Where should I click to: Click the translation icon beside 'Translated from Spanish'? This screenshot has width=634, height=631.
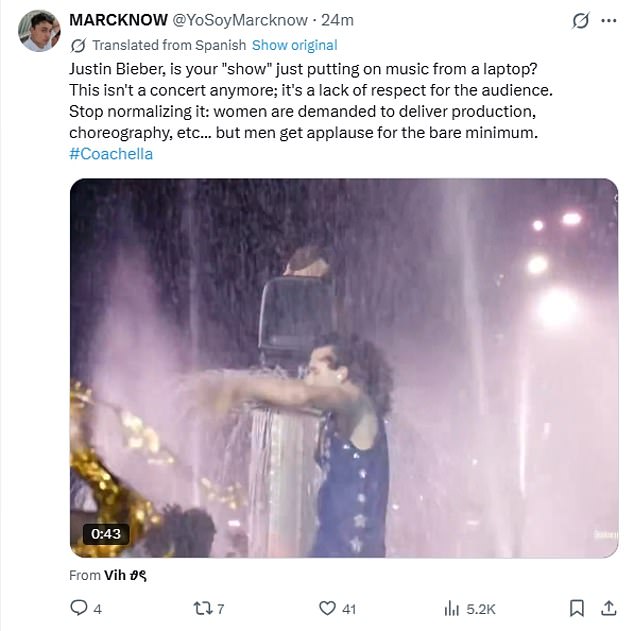click(x=78, y=45)
